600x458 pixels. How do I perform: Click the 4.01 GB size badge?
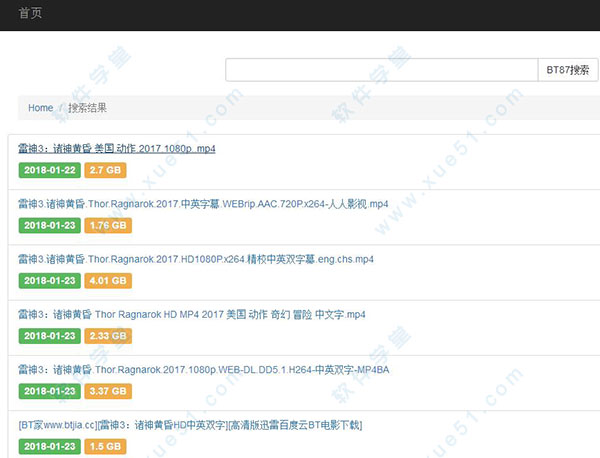point(108,281)
